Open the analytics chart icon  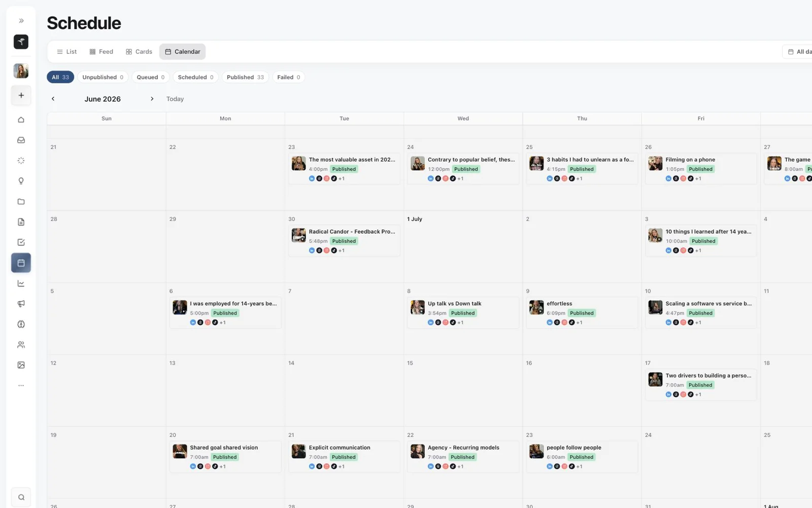tap(21, 283)
